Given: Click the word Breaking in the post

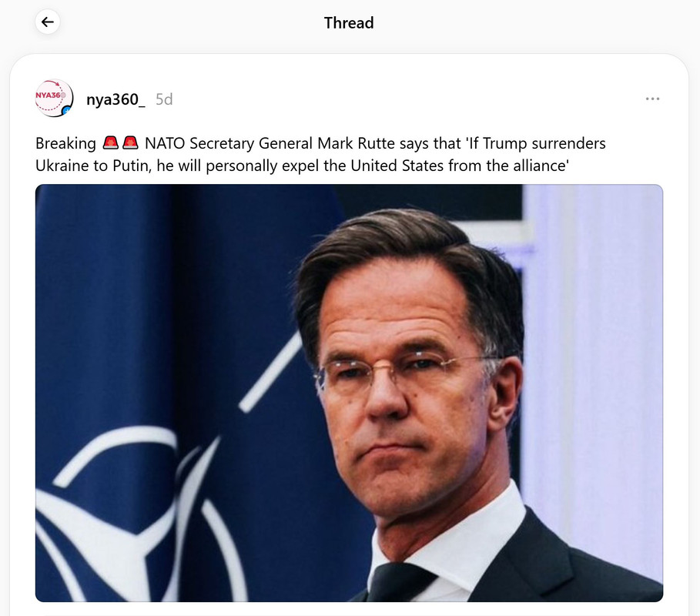Looking at the screenshot, I should click(x=65, y=143).
